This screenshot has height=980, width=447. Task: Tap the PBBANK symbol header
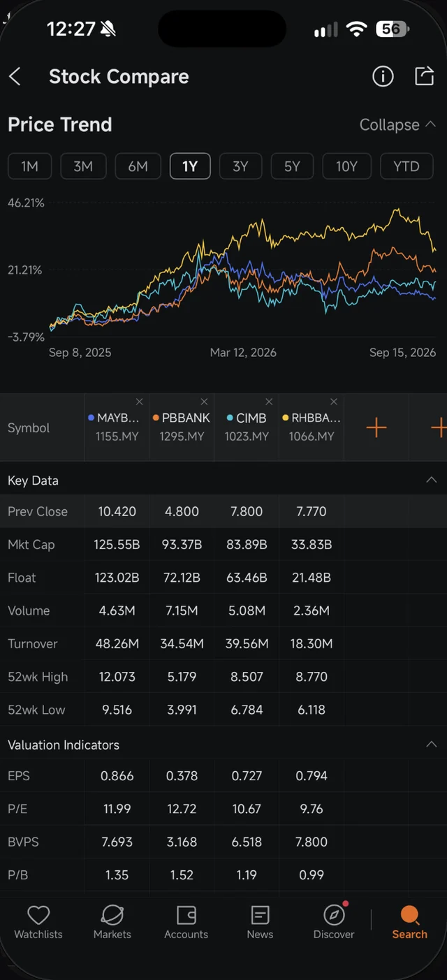[182, 427]
